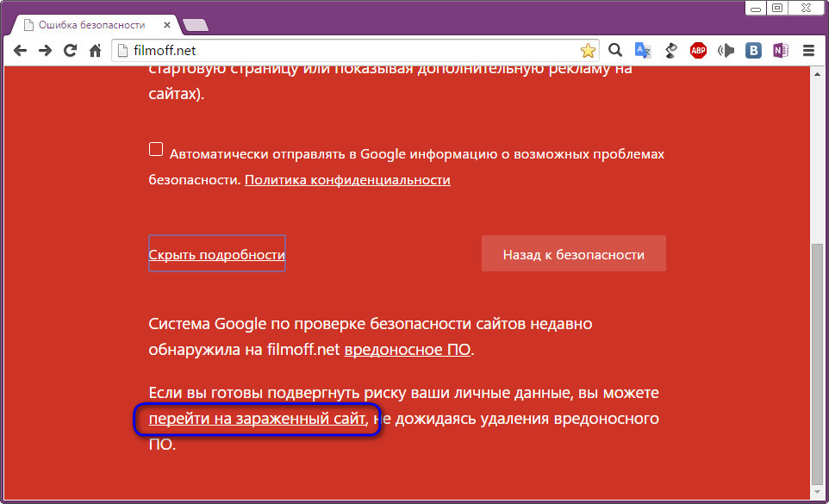This screenshot has height=504, width=829.
Task: Click the scrollbar down arrow
Action: (x=818, y=492)
